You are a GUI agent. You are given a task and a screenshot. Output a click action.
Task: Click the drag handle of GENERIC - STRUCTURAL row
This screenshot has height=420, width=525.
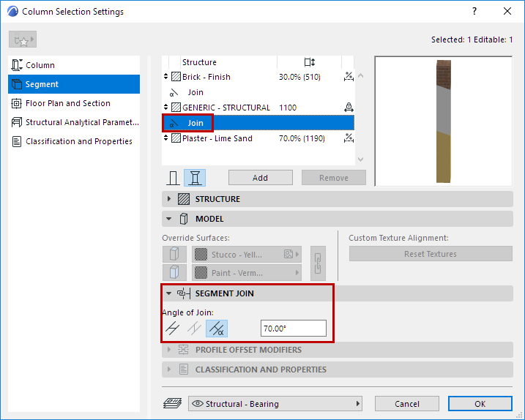pos(165,108)
